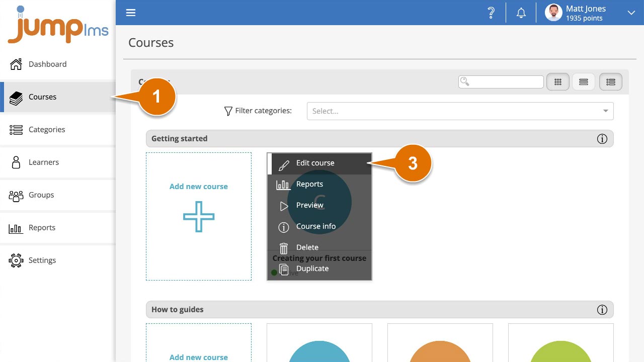
Task: Click the Delete trash icon
Action: tap(284, 248)
